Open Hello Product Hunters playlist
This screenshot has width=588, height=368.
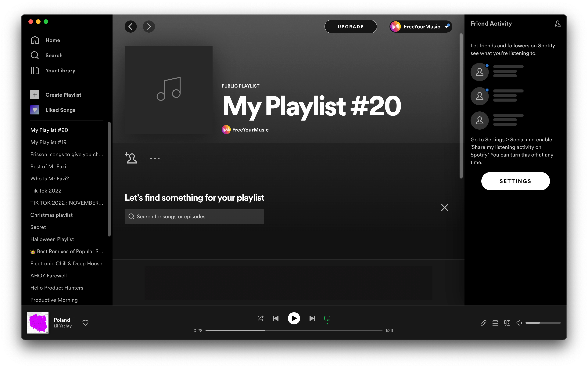pyautogui.click(x=57, y=288)
